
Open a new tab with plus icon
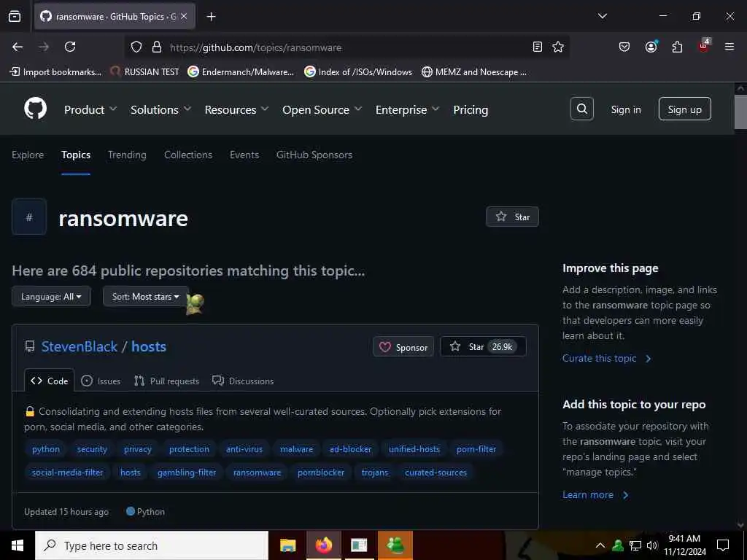pos(211,17)
